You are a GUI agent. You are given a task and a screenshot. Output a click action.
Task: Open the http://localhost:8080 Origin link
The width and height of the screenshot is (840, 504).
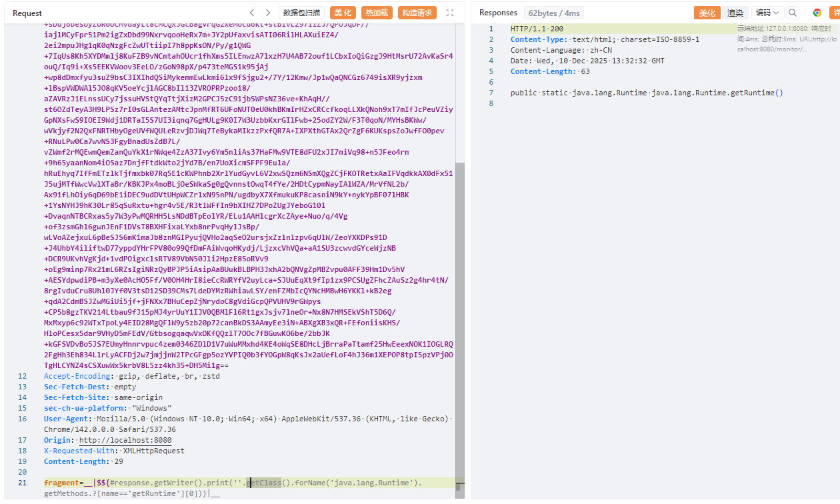pos(125,440)
